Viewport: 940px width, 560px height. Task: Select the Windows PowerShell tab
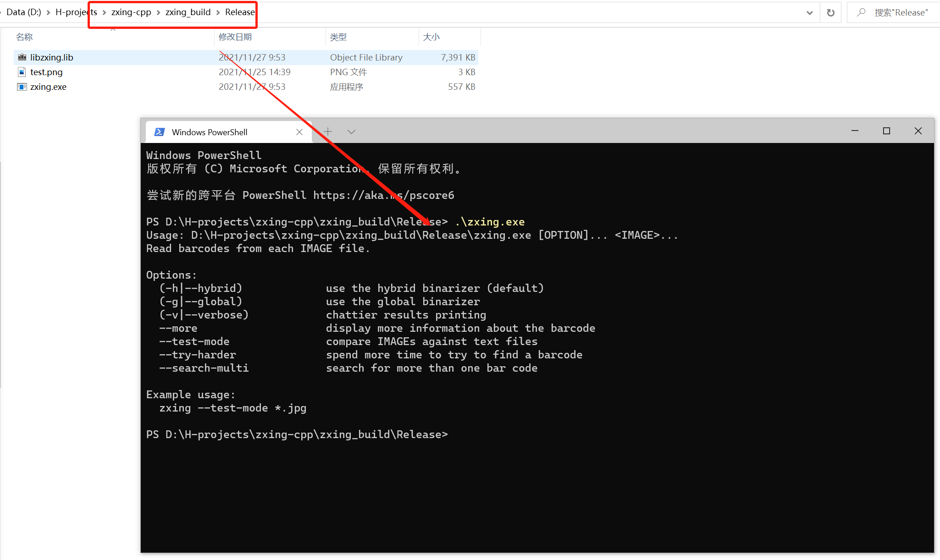[210, 132]
